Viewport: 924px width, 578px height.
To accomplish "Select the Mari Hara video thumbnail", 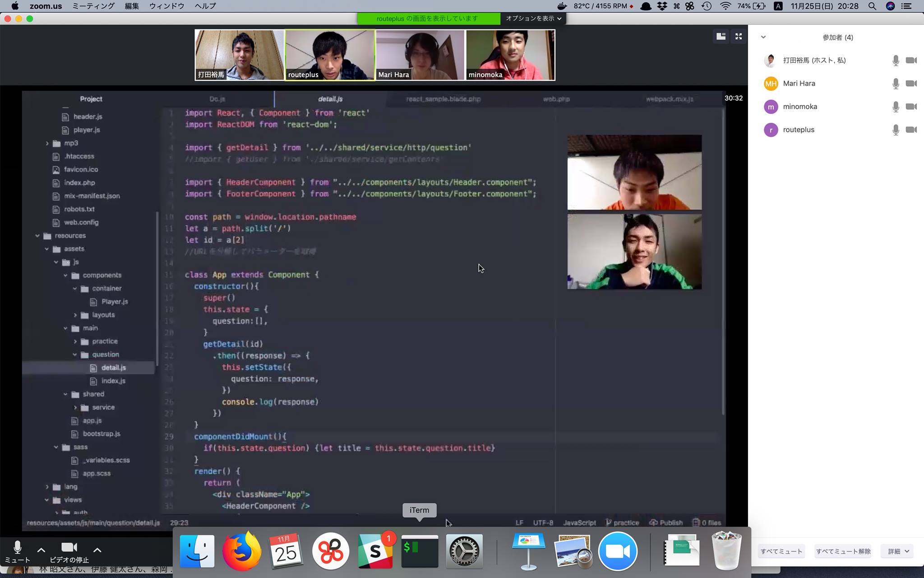I will [420, 55].
